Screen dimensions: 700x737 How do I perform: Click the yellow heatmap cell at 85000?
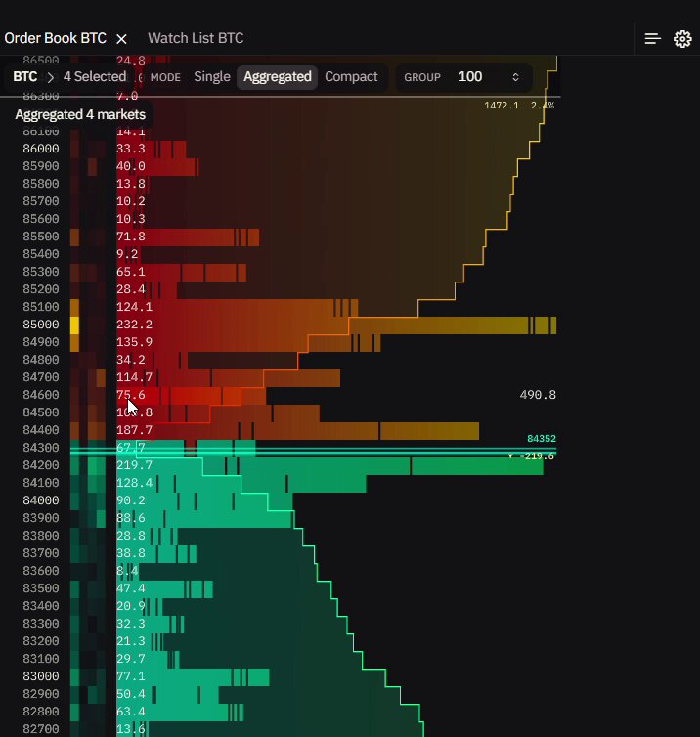click(74, 325)
